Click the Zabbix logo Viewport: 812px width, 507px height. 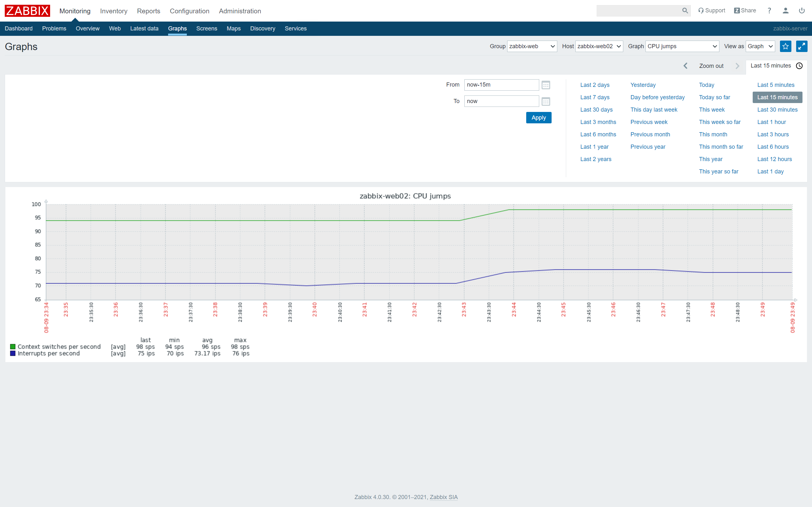tap(27, 11)
